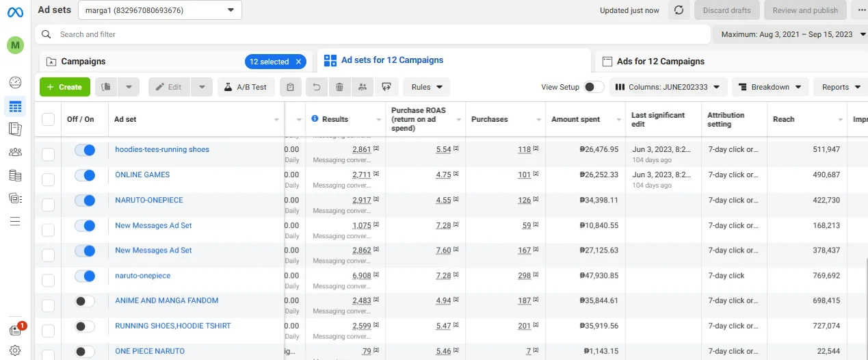868x360 pixels.
Task: Sort by Purchases column header
Action: (x=490, y=119)
